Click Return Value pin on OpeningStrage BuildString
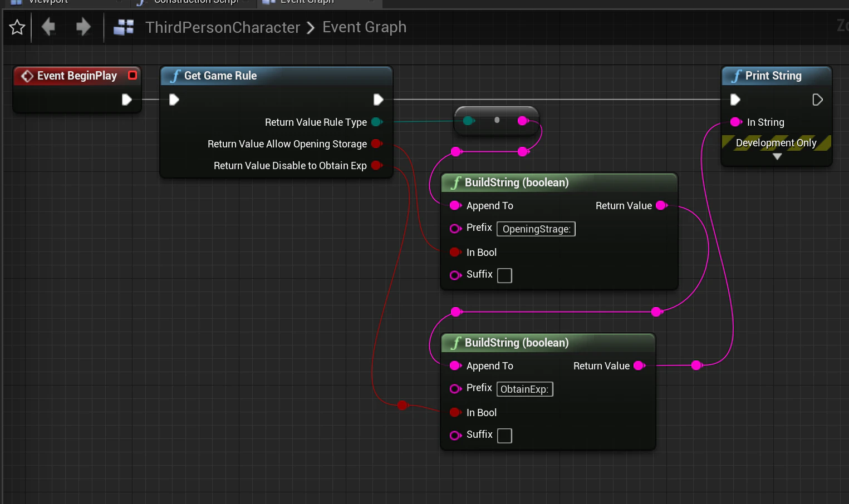This screenshot has height=504, width=849. click(x=661, y=205)
